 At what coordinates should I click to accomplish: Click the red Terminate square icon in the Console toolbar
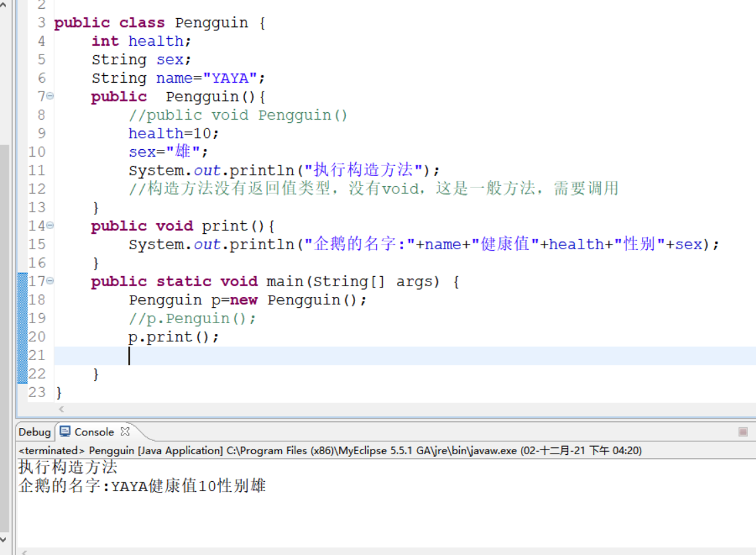742,432
